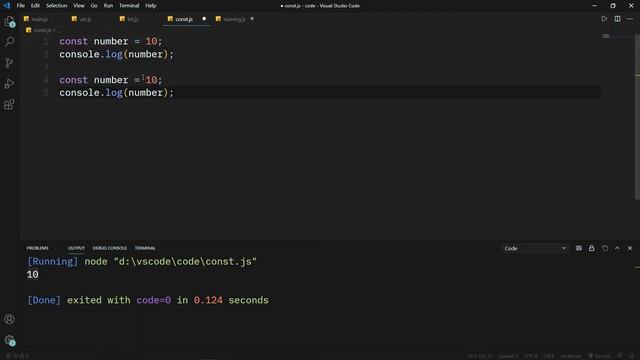Screen dimensions: 640x360
Task: Open the Manage gear icon
Action: [x=9, y=340]
